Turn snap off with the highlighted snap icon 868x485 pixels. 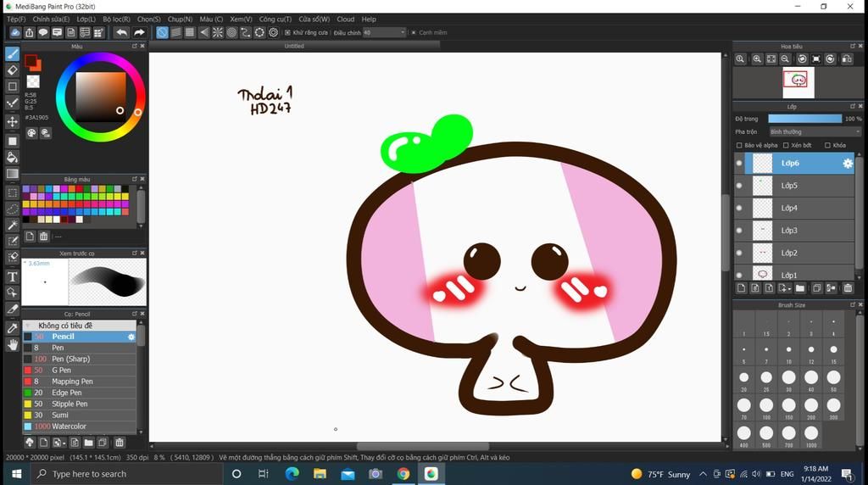click(162, 33)
